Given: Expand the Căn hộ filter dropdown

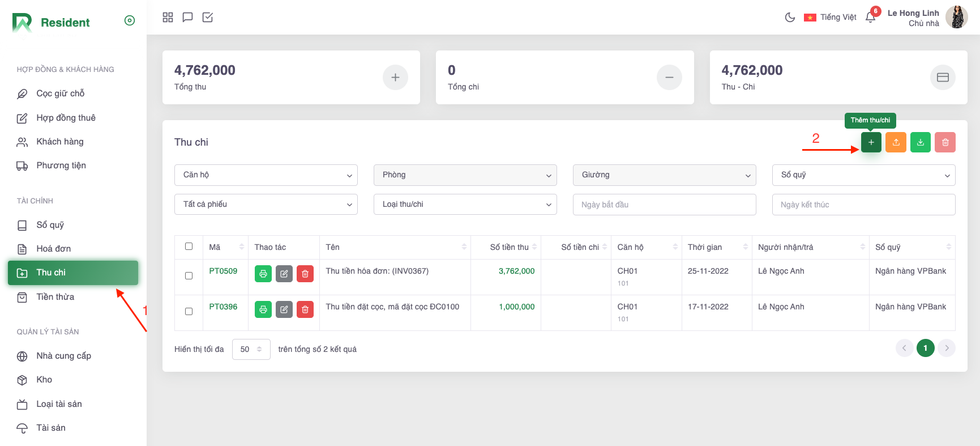Looking at the screenshot, I should pyautogui.click(x=266, y=175).
